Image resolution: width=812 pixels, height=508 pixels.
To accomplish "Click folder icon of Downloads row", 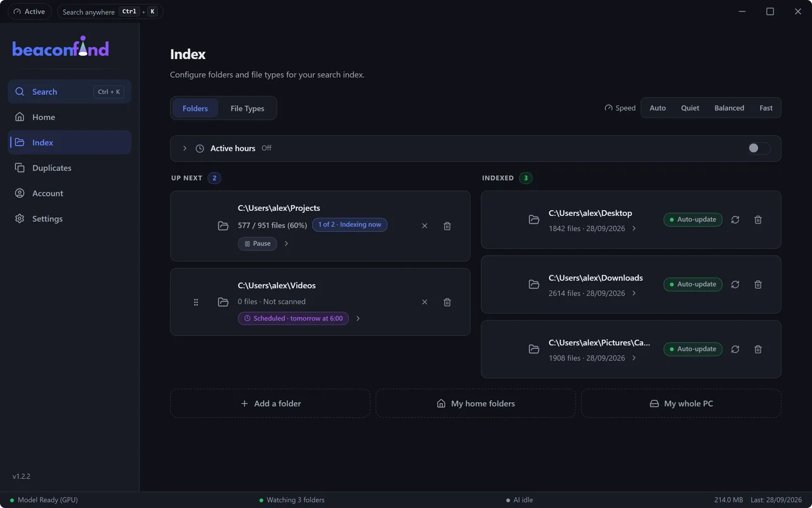I will click(x=534, y=284).
